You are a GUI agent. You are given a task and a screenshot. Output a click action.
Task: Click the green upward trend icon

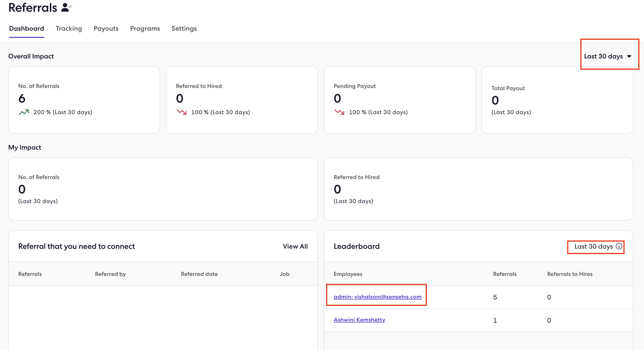coord(24,112)
